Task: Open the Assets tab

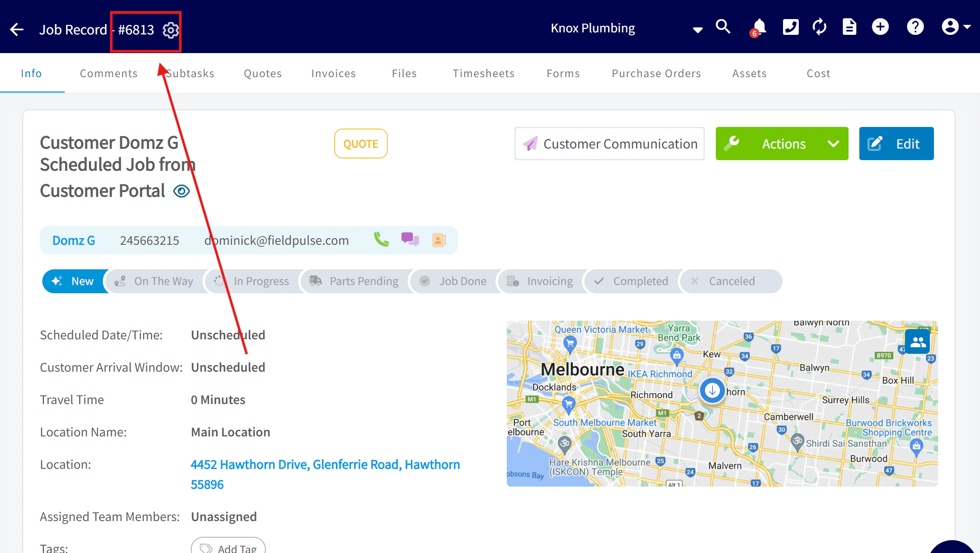Action: pyautogui.click(x=749, y=73)
